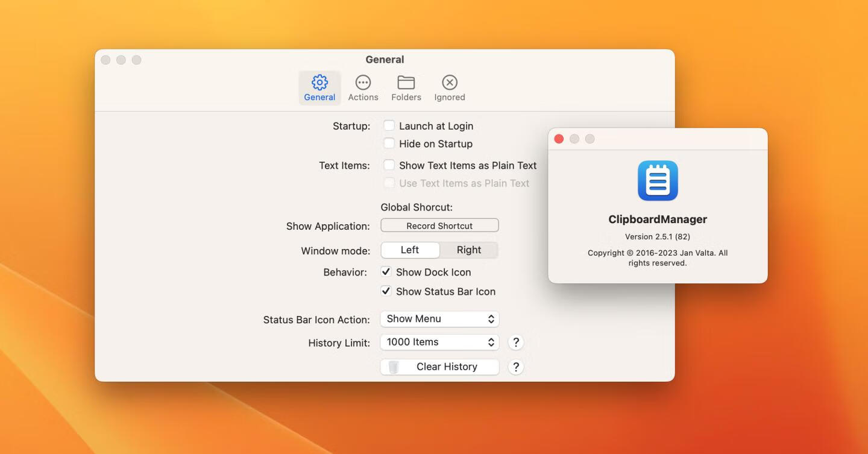Click the Version 2.5.1 (82) text

point(658,237)
